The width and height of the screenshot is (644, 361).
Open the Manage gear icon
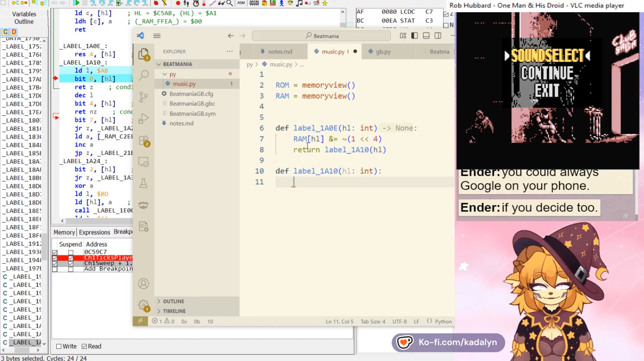(x=143, y=305)
